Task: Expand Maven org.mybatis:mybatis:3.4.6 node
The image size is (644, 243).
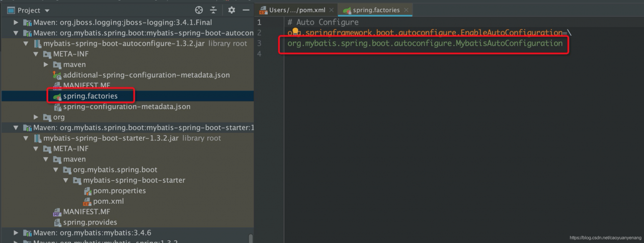Action: [x=16, y=233]
